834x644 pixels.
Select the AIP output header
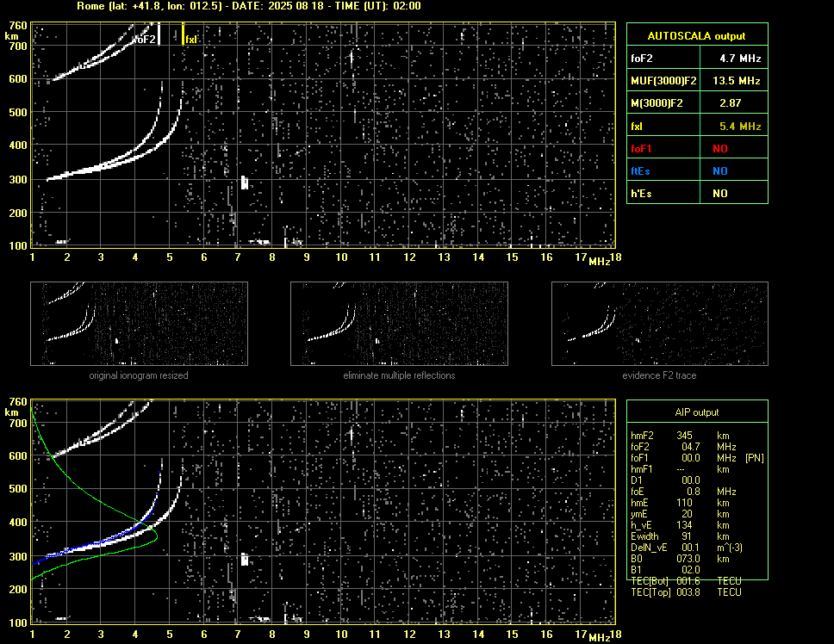tap(696, 412)
